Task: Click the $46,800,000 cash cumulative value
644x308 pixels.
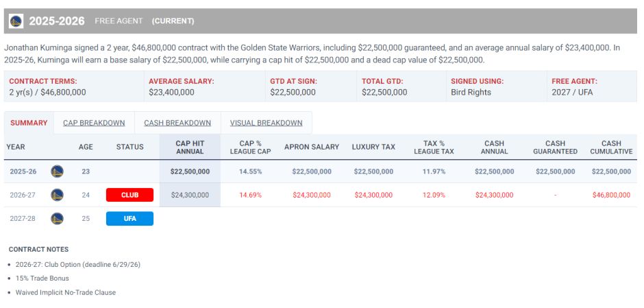Action: [611, 195]
